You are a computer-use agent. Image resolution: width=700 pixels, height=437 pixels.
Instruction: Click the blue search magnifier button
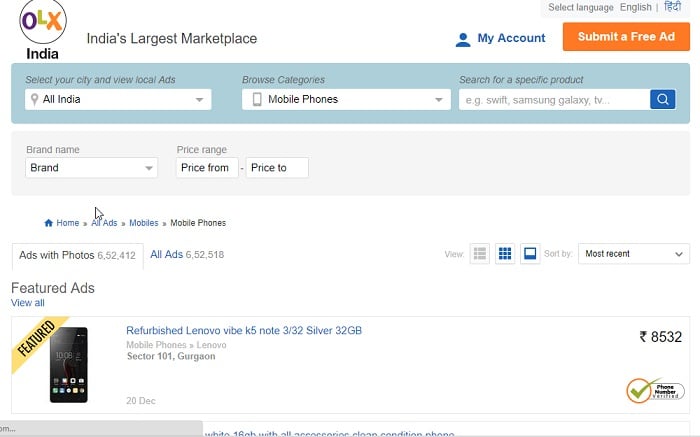coord(662,99)
